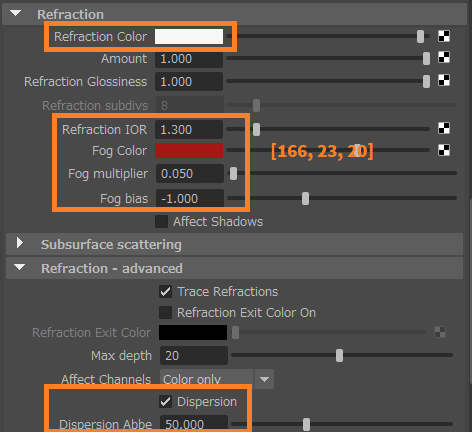Click the Refraction subdivs field 8
The image size is (472, 432).
(x=190, y=105)
